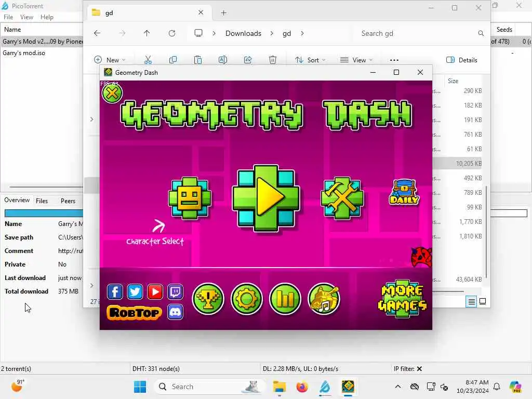
Task: Open the RobTop Facebook icon
Action: [115, 292]
